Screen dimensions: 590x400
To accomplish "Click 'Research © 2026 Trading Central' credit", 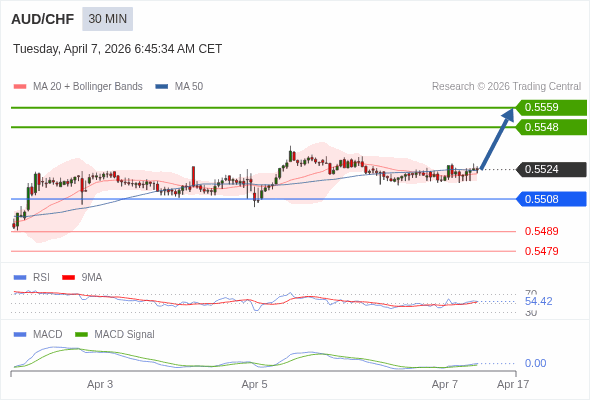I will click(506, 87).
